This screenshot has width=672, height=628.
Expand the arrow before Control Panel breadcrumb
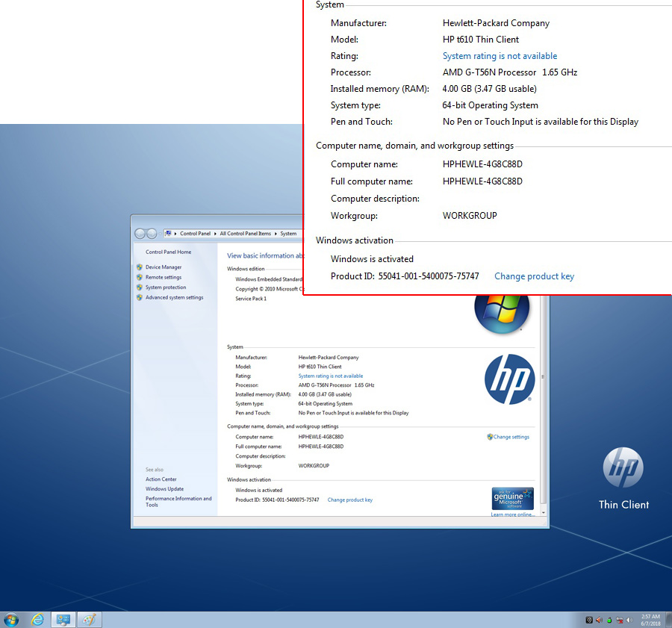pos(175,234)
